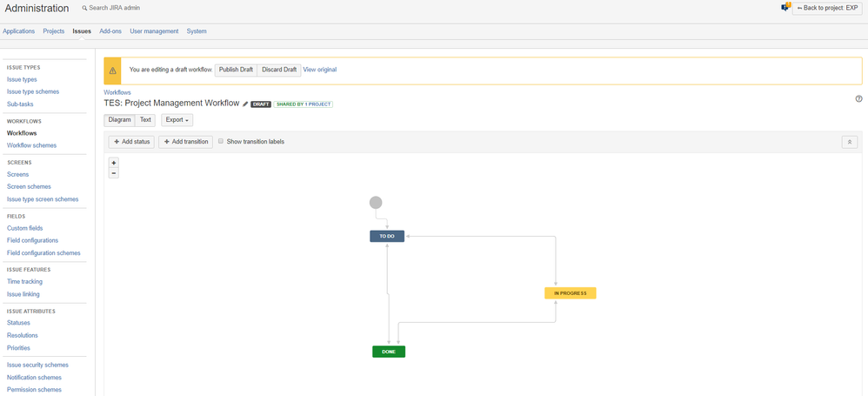Open the View original link

pos(319,70)
